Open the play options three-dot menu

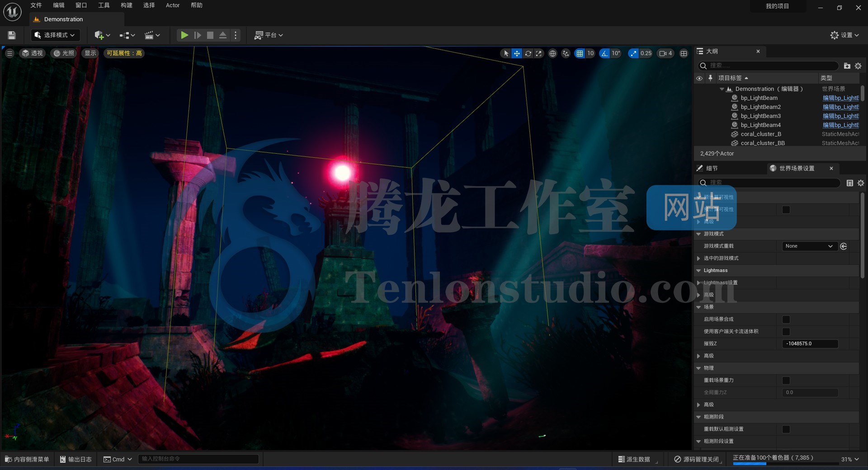236,35
